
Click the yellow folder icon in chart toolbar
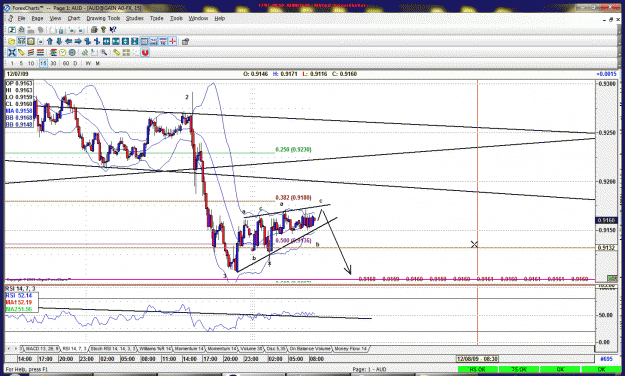coord(12,41)
